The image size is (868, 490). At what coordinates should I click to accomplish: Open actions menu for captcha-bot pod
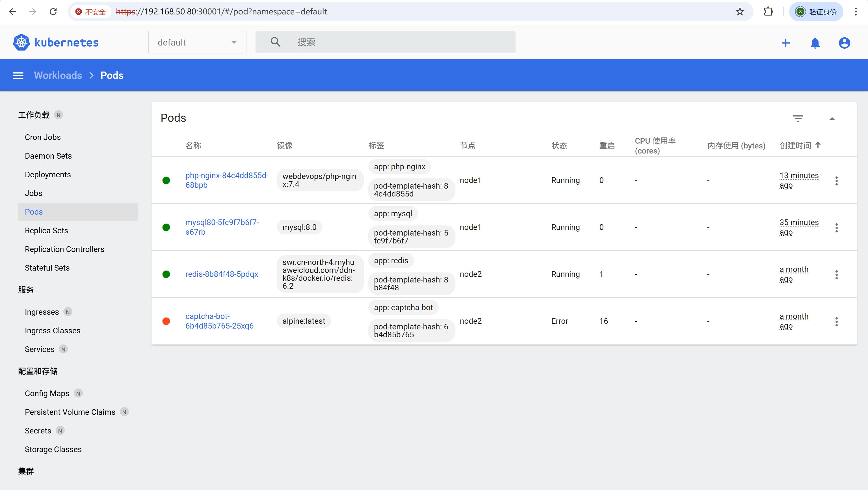[x=836, y=321]
